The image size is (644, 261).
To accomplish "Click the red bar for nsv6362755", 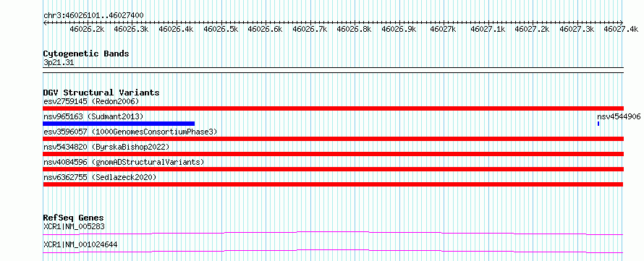I will pyautogui.click(x=333, y=184).
